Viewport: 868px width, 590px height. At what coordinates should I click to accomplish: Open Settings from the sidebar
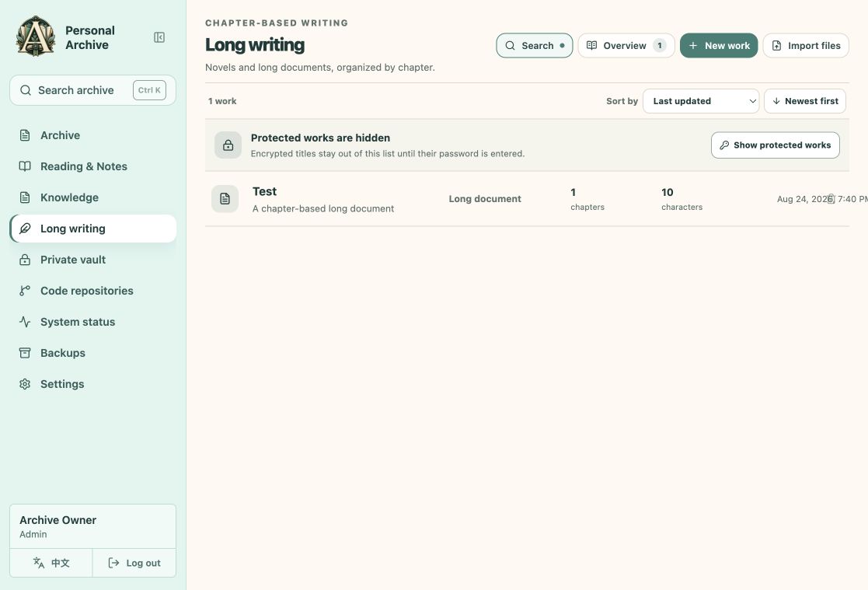tap(93, 384)
